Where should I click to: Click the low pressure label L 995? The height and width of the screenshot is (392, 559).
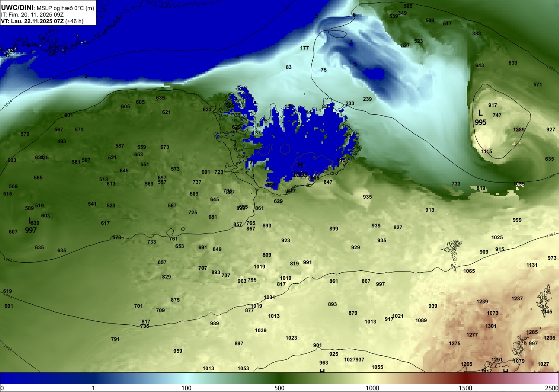[x=480, y=117]
